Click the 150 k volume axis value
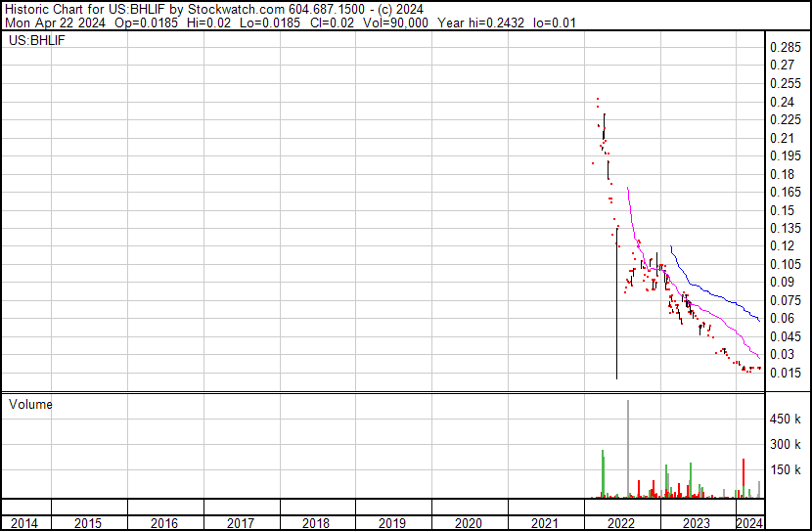The height and width of the screenshot is (531, 812). (785, 470)
